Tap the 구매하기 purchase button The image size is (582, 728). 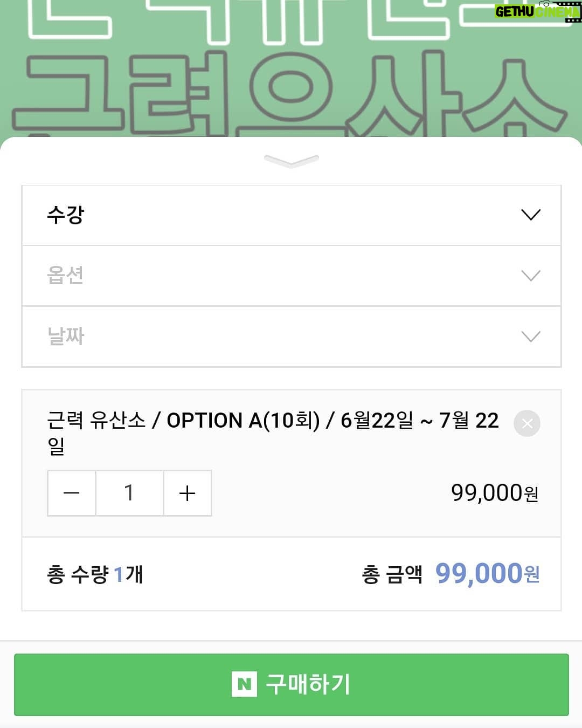[292, 684]
